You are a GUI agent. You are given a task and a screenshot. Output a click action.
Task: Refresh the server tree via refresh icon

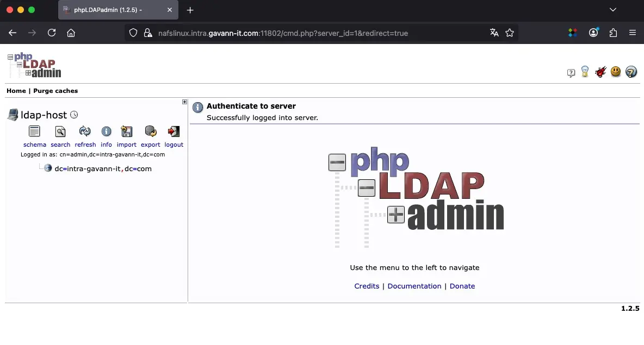tap(85, 131)
